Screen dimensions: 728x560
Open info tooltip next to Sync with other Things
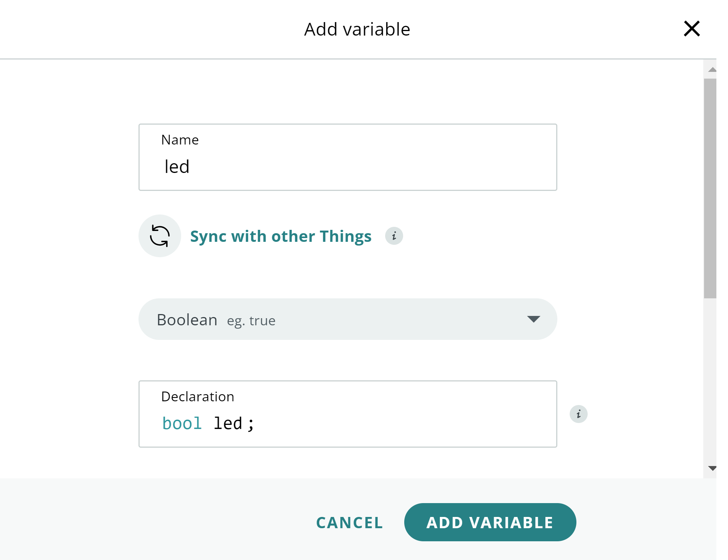(394, 236)
